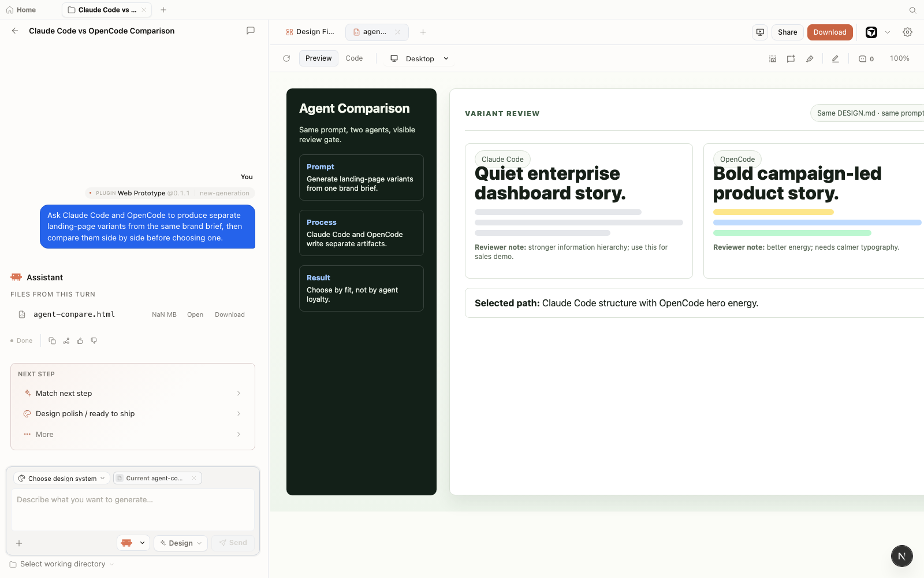Open the comments counter showing 0
924x578 pixels.
tap(866, 58)
